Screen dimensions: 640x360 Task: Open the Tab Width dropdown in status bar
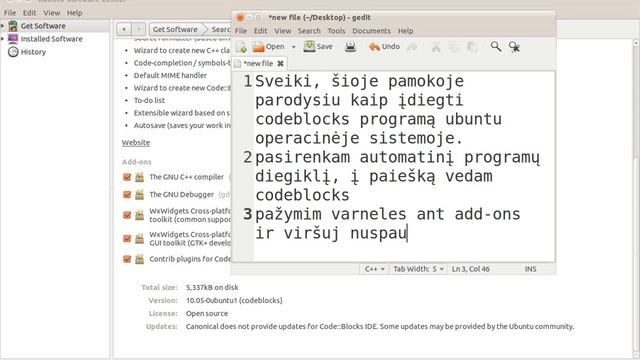click(x=418, y=269)
